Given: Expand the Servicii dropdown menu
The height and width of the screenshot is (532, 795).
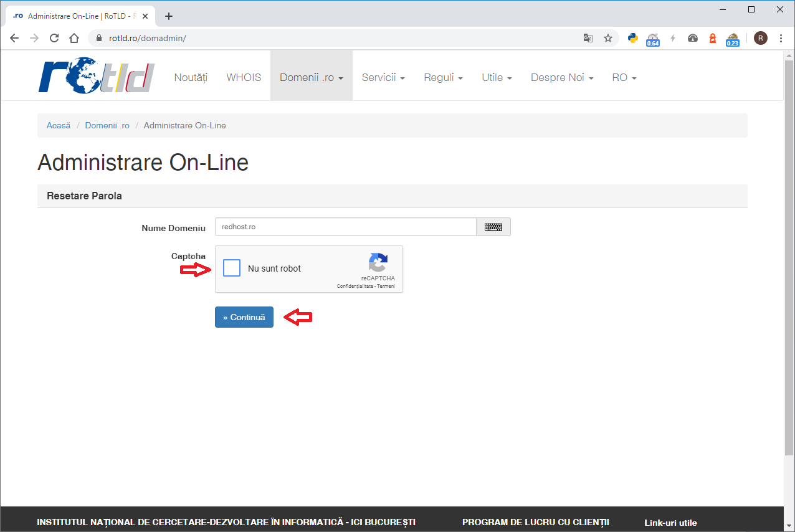Looking at the screenshot, I should click(383, 78).
